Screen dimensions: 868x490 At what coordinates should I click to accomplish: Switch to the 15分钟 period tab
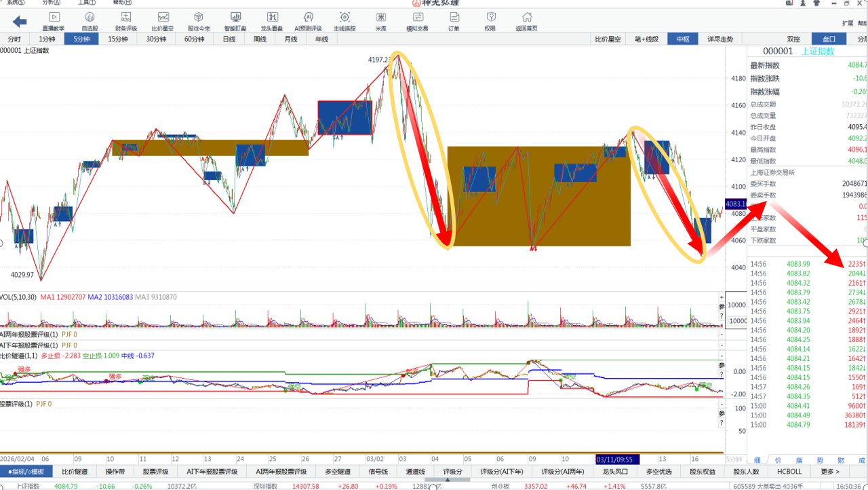coord(118,39)
